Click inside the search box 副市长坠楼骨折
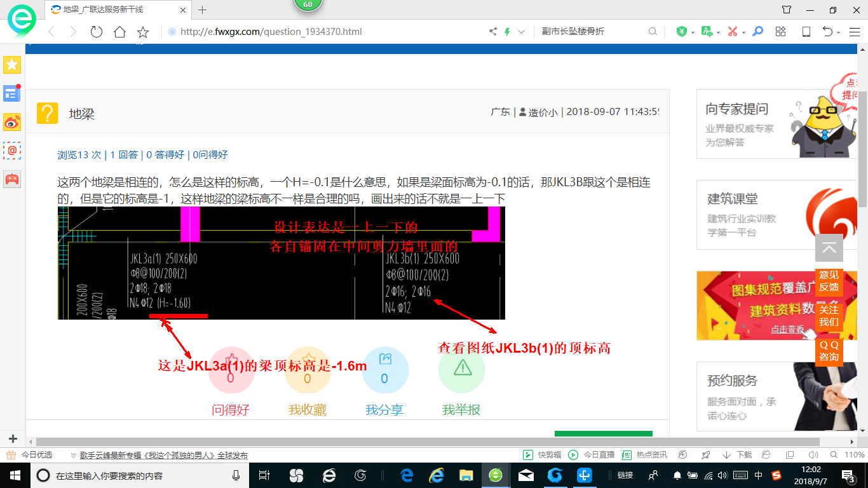868x488 pixels. (x=591, y=32)
